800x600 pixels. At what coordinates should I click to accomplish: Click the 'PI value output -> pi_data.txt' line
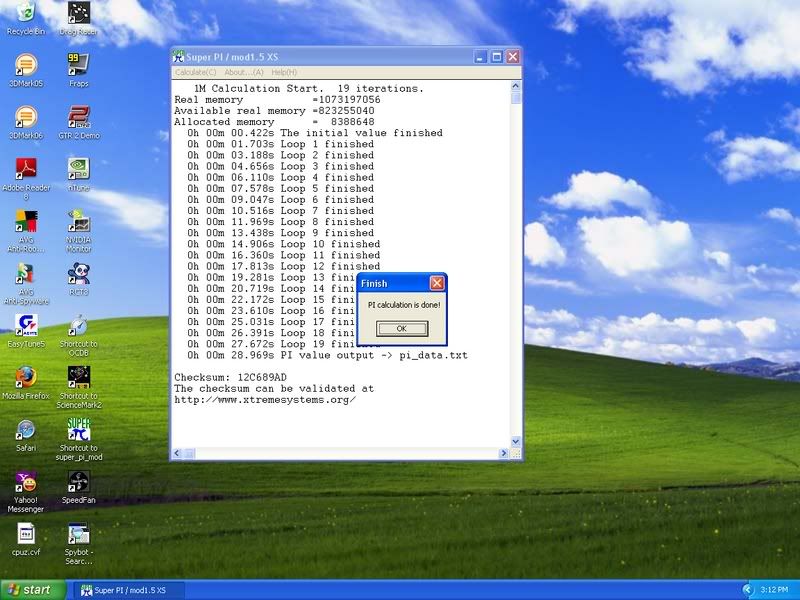[327, 356]
